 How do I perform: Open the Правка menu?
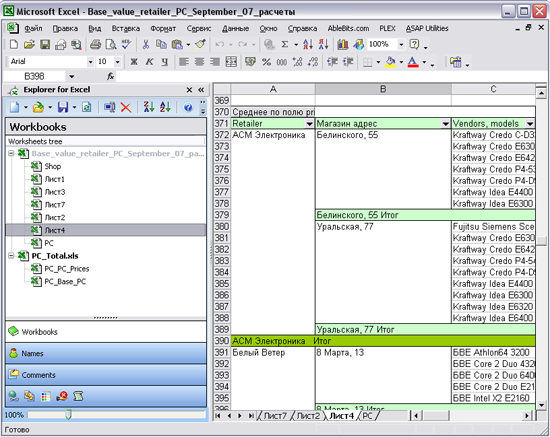click(65, 28)
